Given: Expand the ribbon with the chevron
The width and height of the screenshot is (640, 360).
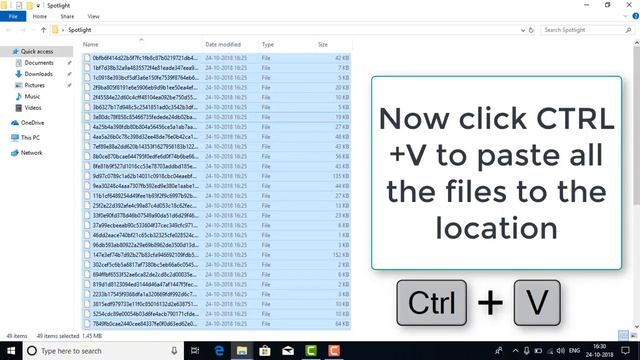Looking at the screenshot, I should tap(626, 16).
